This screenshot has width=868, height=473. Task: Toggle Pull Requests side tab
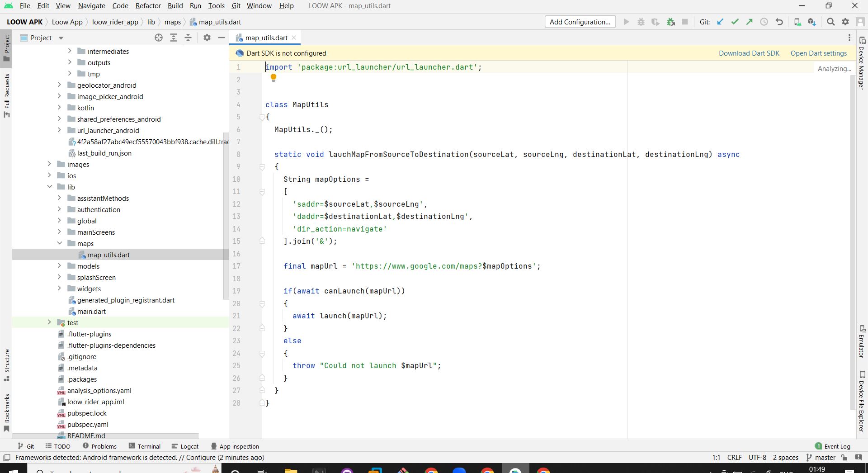pos(6,95)
